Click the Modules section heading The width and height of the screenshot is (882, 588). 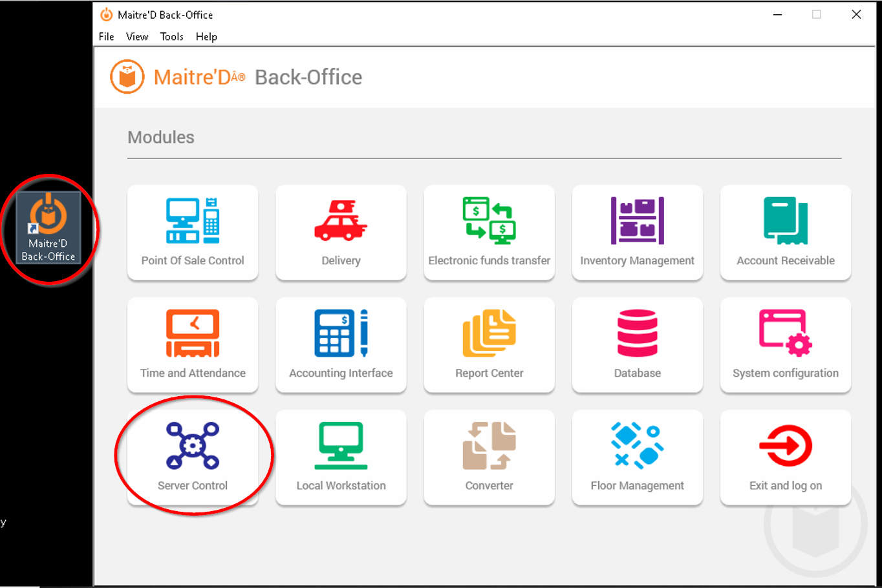(161, 137)
